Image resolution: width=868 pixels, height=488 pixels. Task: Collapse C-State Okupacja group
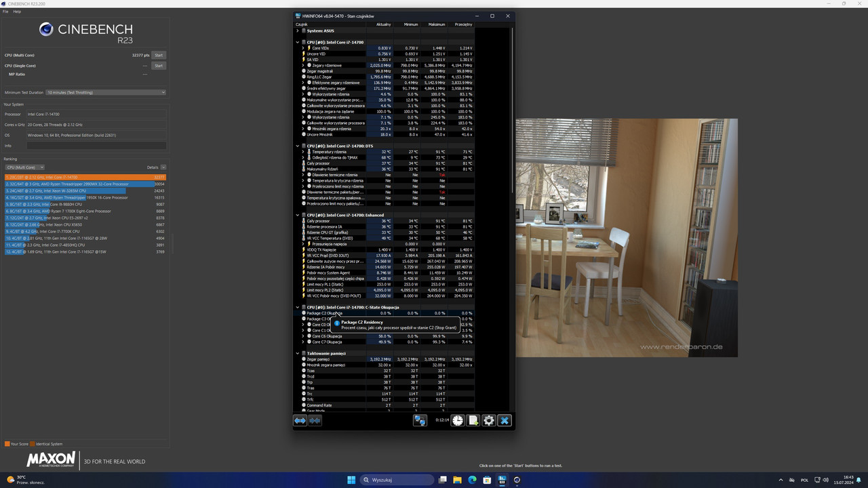pyautogui.click(x=297, y=307)
